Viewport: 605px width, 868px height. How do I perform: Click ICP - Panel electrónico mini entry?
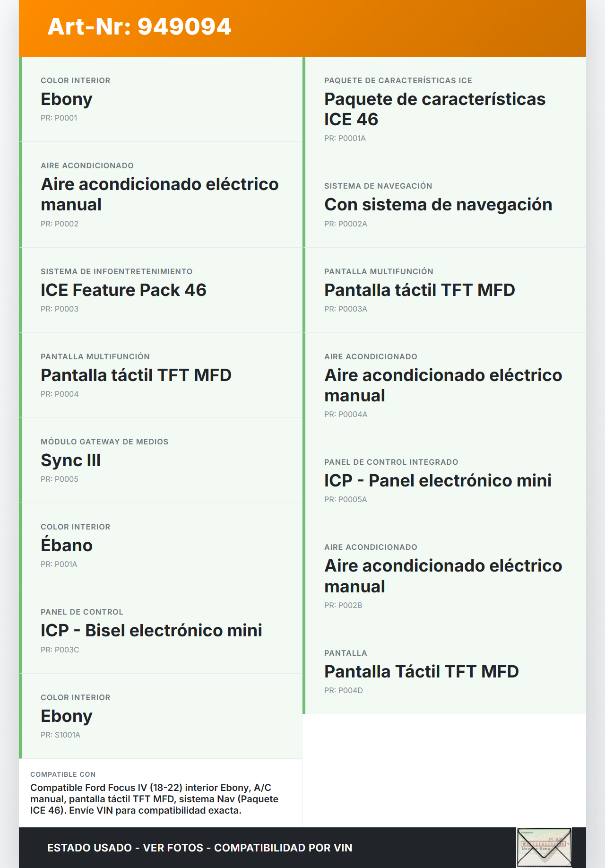pos(444,480)
